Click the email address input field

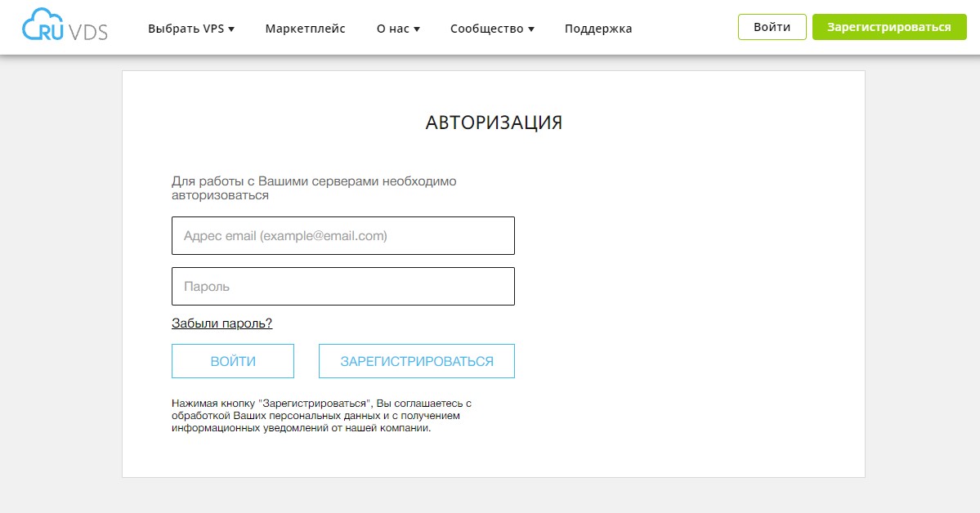coord(342,235)
